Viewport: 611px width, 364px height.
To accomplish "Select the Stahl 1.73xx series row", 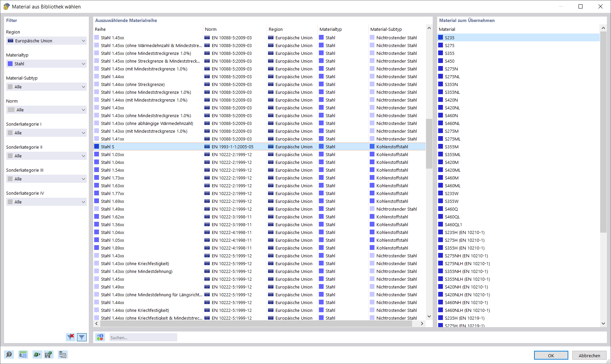I will pos(259,178).
